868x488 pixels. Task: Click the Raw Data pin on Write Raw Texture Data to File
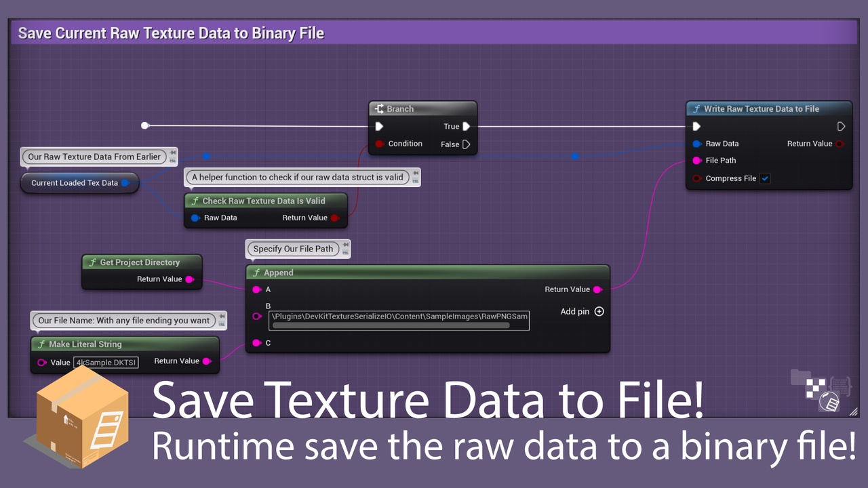(697, 144)
